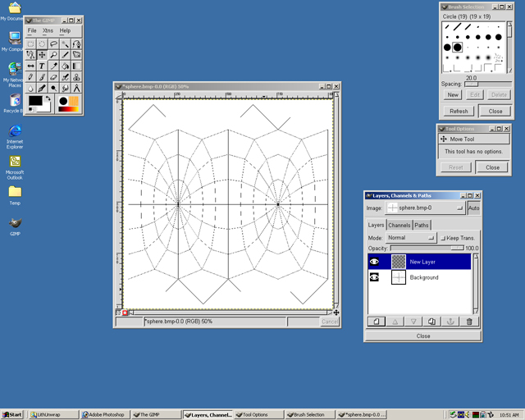Open Windows Start menu

12,414
